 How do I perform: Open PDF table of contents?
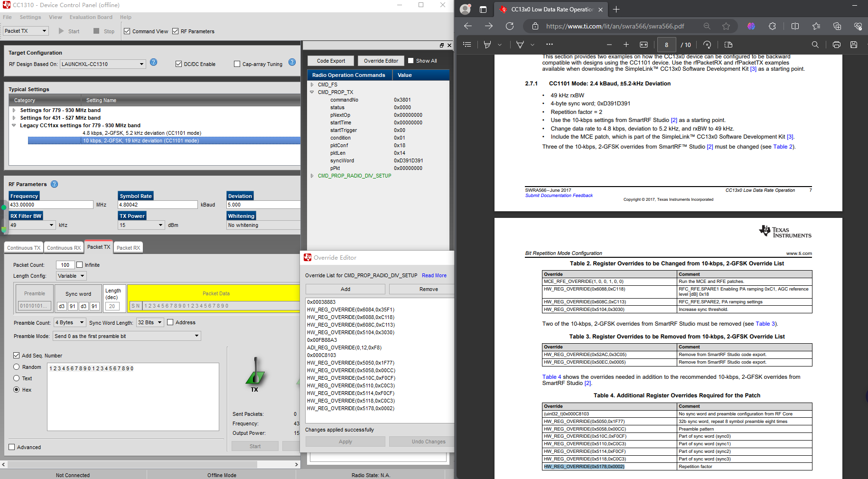tap(467, 45)
